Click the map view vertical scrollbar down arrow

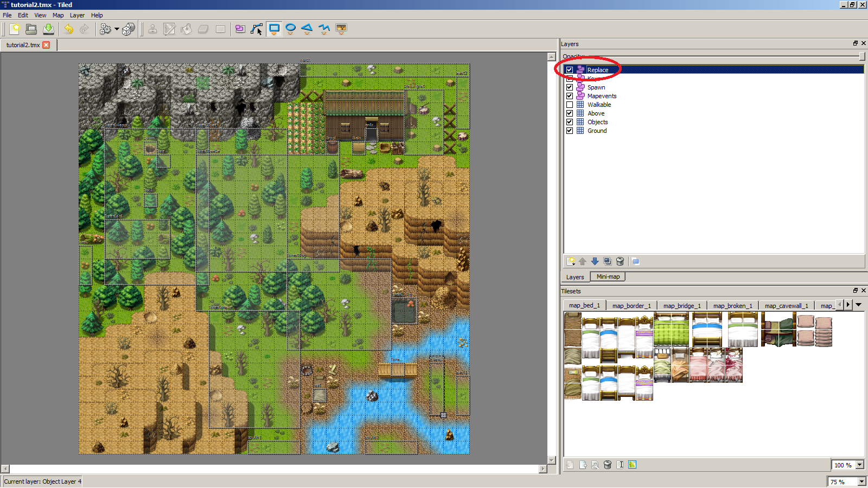coord(552,460)
